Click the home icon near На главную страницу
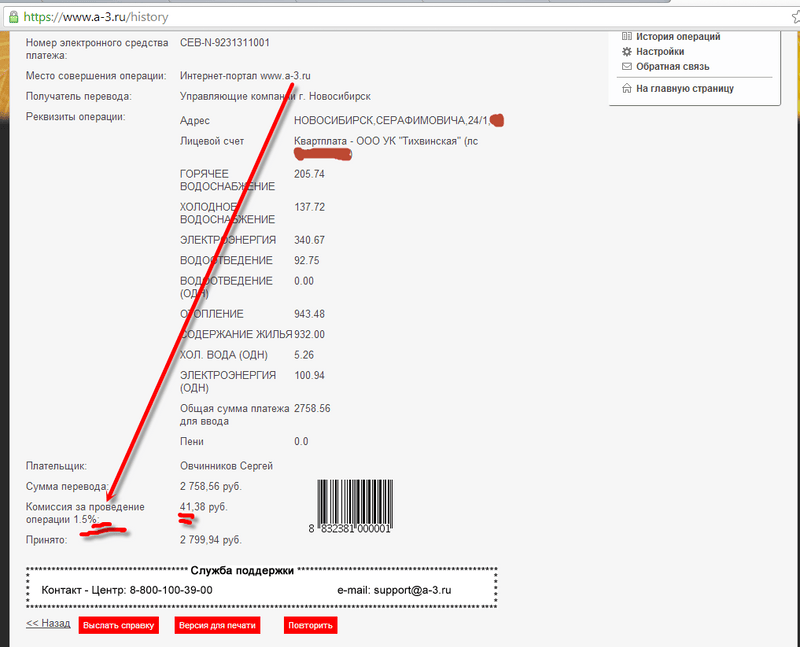800x647 pixels. pos(627,88)
